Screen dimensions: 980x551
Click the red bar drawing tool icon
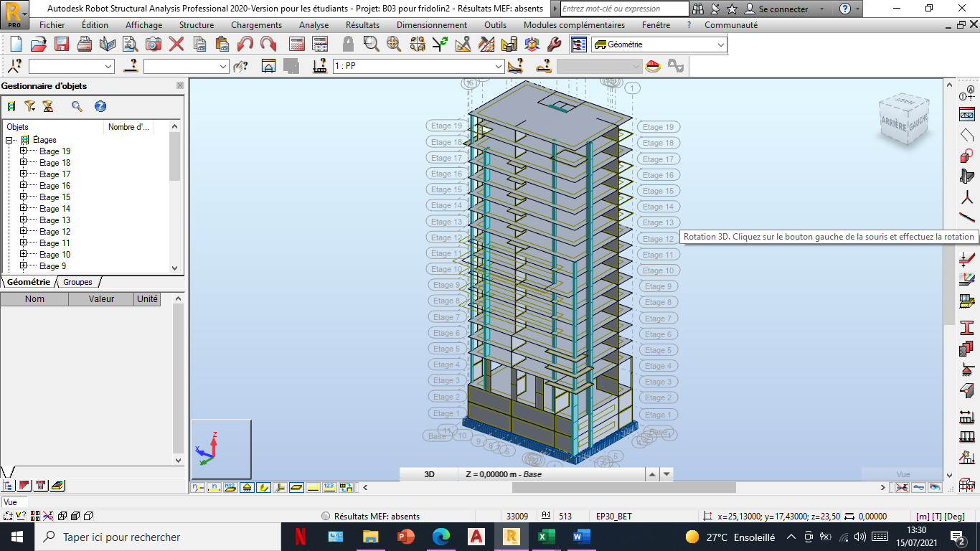[x=966, y=218]
